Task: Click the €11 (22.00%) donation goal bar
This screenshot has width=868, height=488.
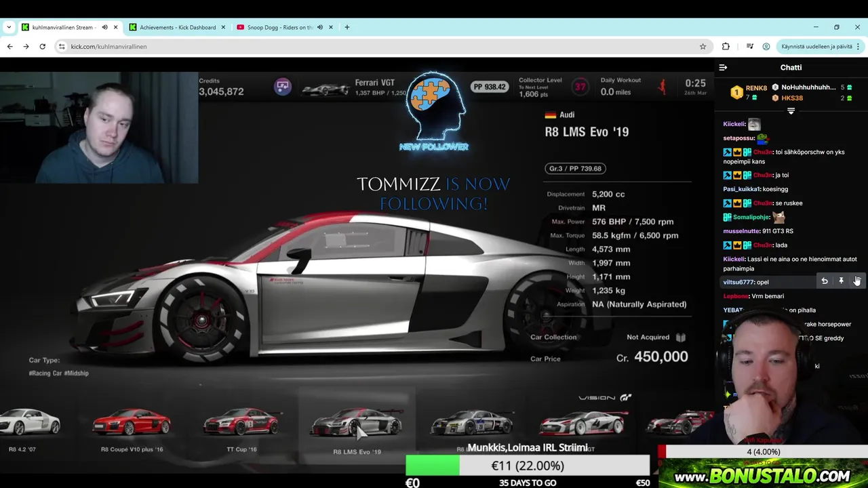Action: point(528,466)
